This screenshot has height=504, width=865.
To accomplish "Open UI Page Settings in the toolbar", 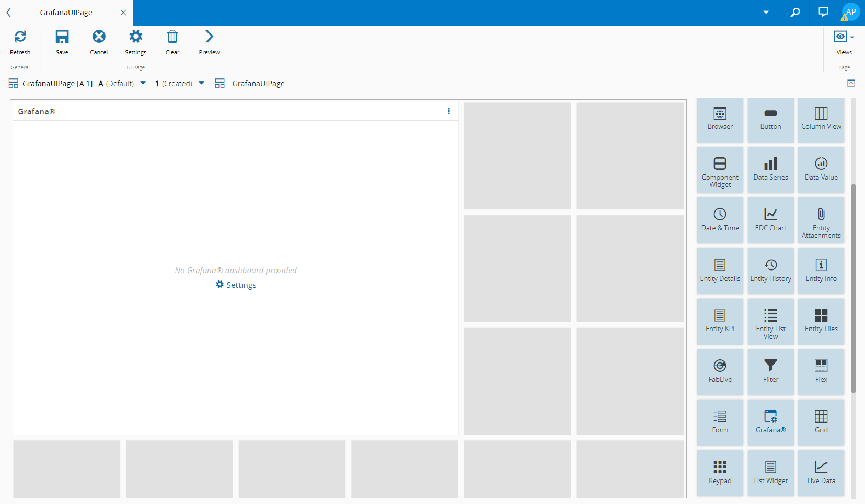I will 135,42.
